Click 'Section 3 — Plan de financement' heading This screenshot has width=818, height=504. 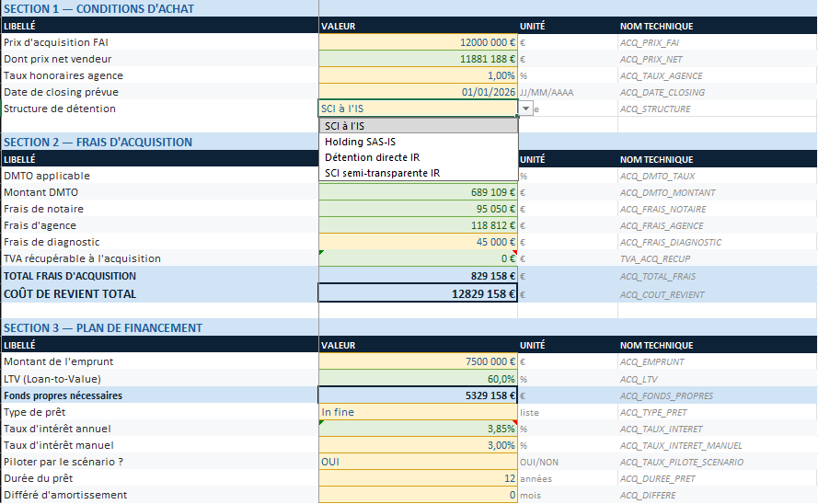[103, 327]
